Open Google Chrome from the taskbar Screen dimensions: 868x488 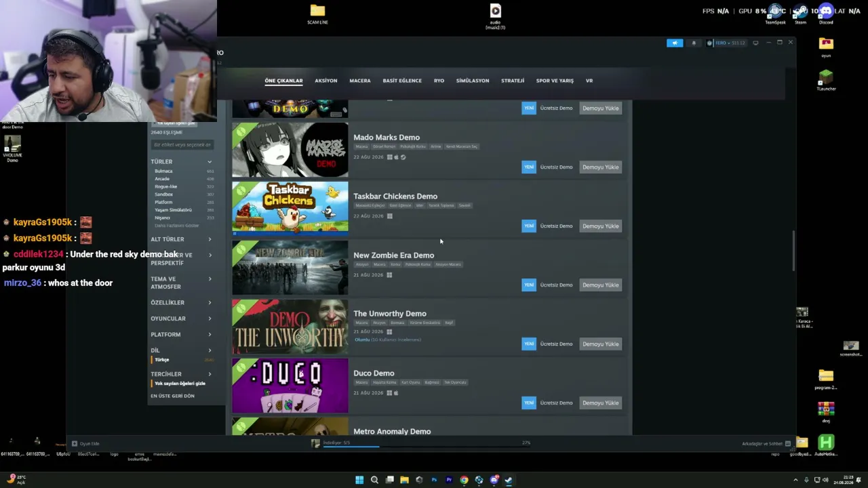click(464, 480)
